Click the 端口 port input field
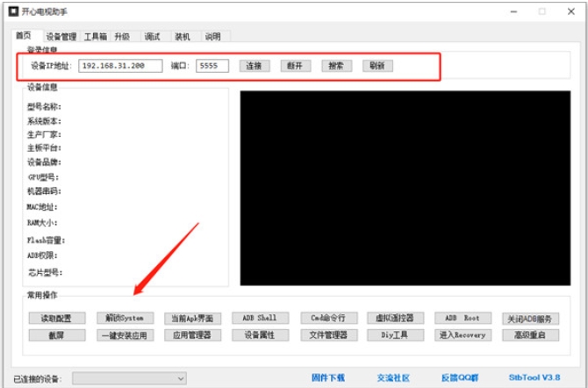588x388 pixels. coord(212,66)
